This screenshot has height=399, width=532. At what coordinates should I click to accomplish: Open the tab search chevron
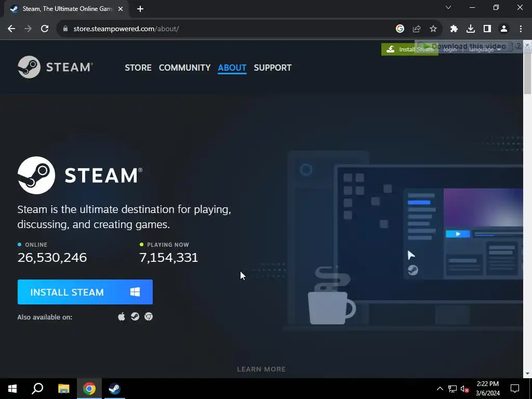(x=448, y=7)
